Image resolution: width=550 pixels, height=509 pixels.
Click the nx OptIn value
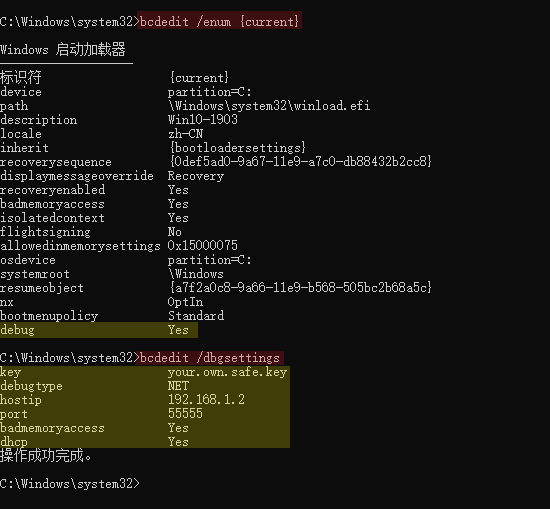click(185, 302)
